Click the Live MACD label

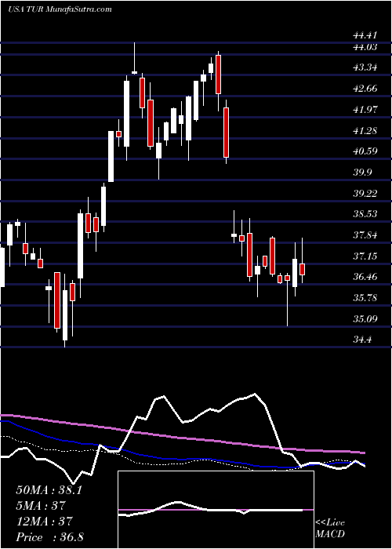point(330,529)
